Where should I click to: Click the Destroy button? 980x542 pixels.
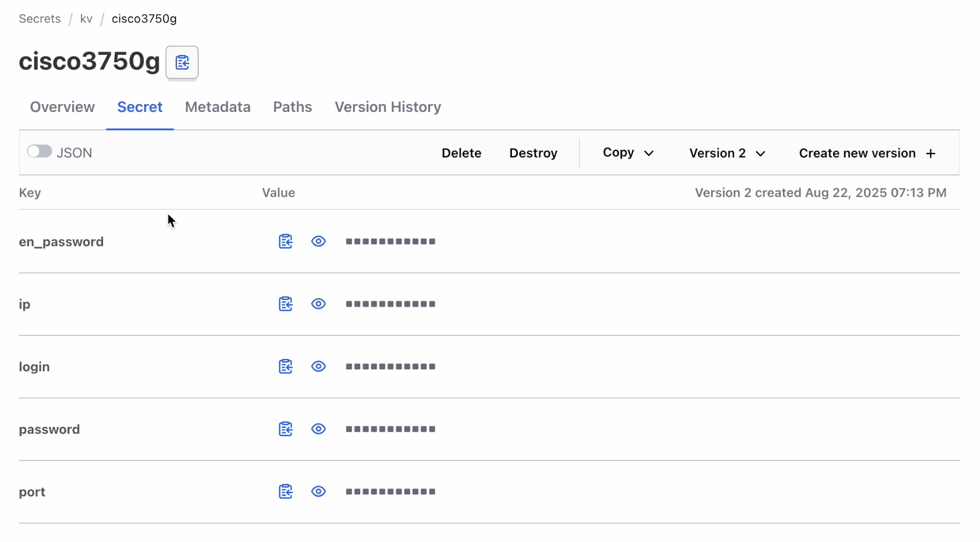point(533,153)
